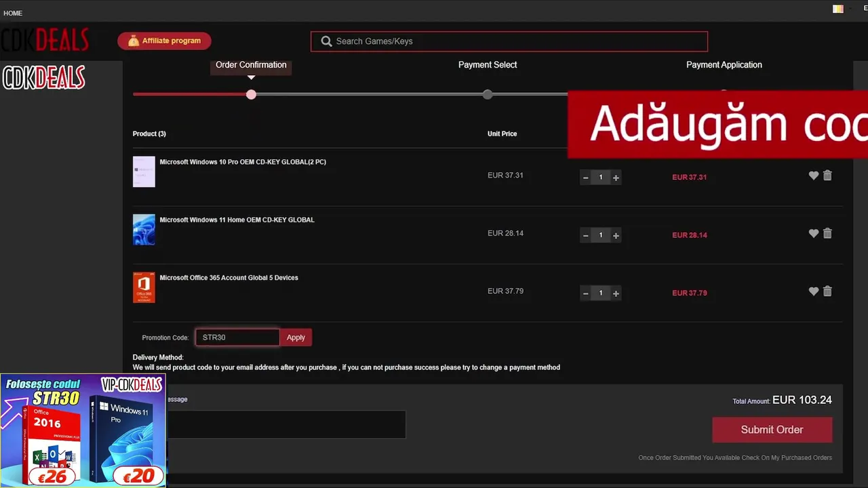
Task: Apply the STR30 promotion code
Action: (x=296, y=338)
